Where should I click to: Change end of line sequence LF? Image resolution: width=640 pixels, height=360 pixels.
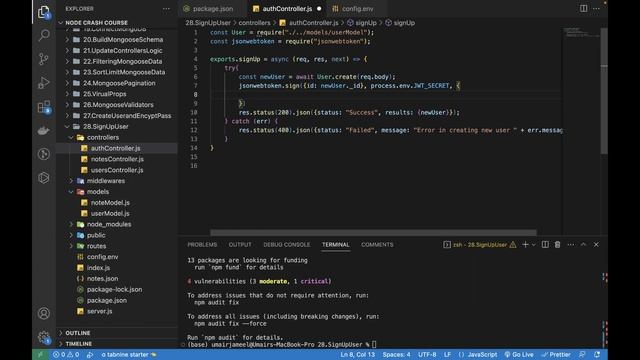pyautogui.click(x=447, y=355)
